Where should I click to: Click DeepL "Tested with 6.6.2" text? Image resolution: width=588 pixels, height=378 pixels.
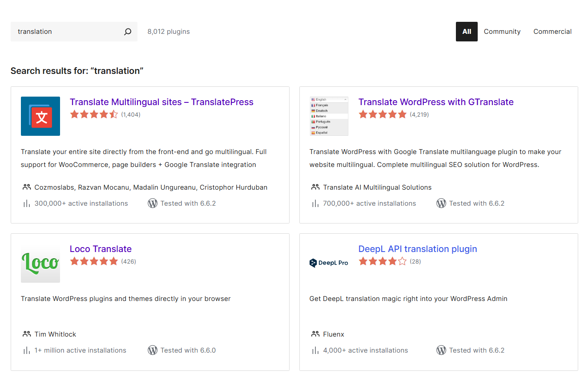coord(477,350)
